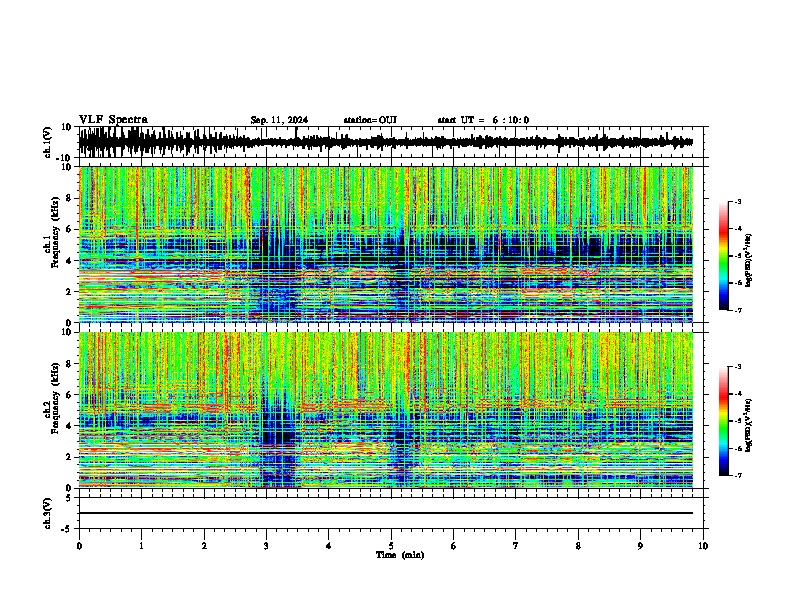
Task: Click the ch.1 spectrogram panel
Action: point(386,244)
